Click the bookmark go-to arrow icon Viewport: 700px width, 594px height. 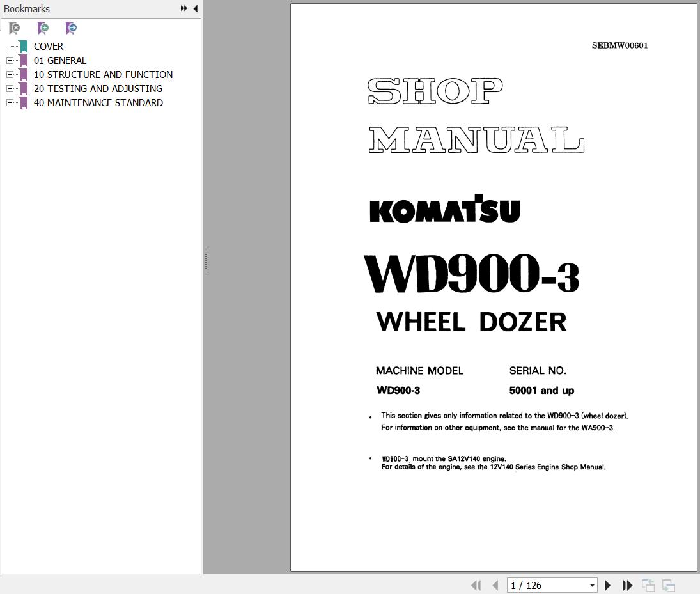coord(71,28)
